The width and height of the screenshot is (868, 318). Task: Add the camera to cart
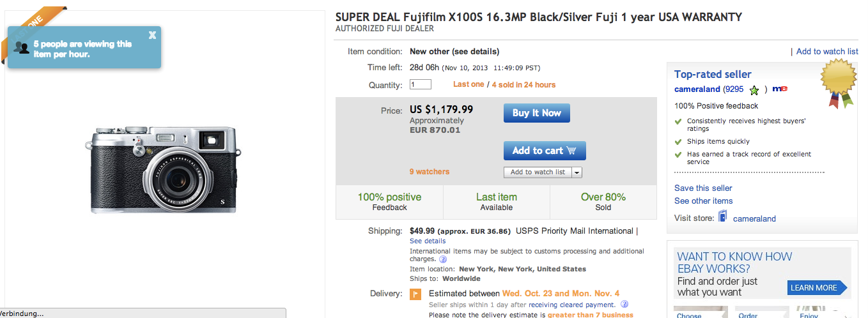[545, 151]
